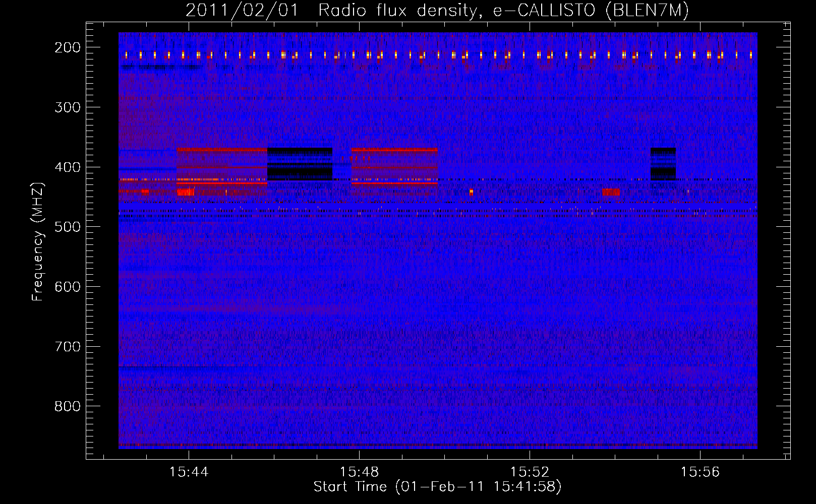816x504 pixels.
Task: Click the plot title "Radio flux density, e-CALLISTO (BLEN7M)"
Action: click(x=503, y=10)
